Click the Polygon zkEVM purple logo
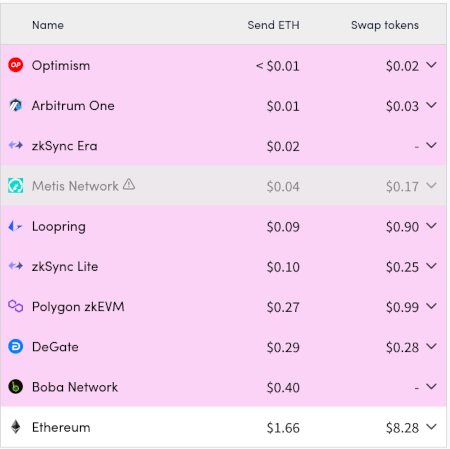The image size is (450, 449). coord(16,306)
